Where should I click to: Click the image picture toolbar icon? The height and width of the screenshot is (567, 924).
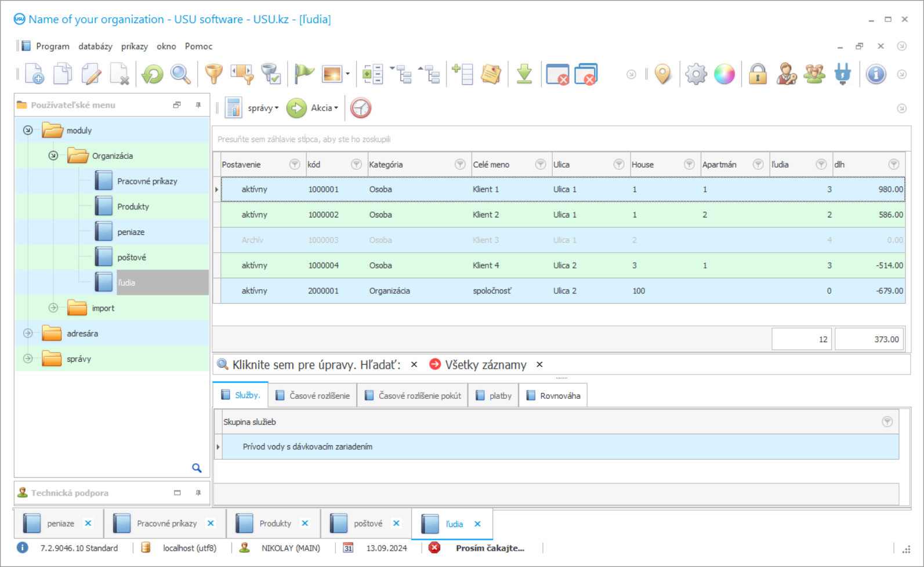pyautogui.click(x=332, y=74)
